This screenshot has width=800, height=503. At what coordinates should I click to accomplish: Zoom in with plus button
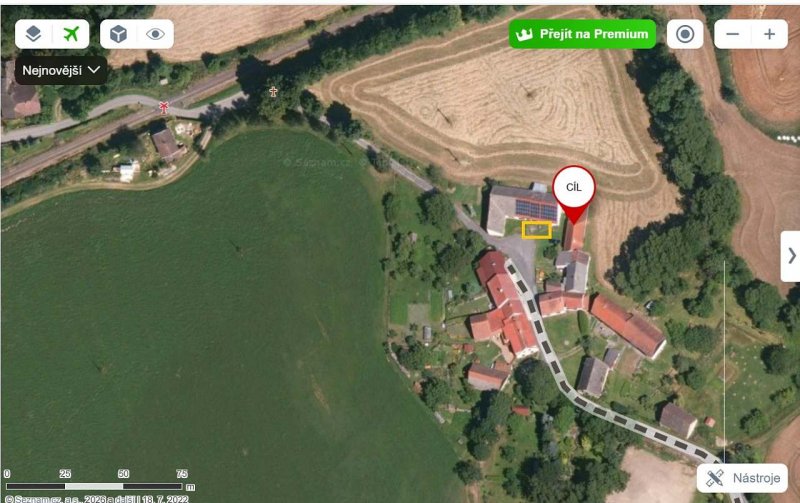point(769,34)
